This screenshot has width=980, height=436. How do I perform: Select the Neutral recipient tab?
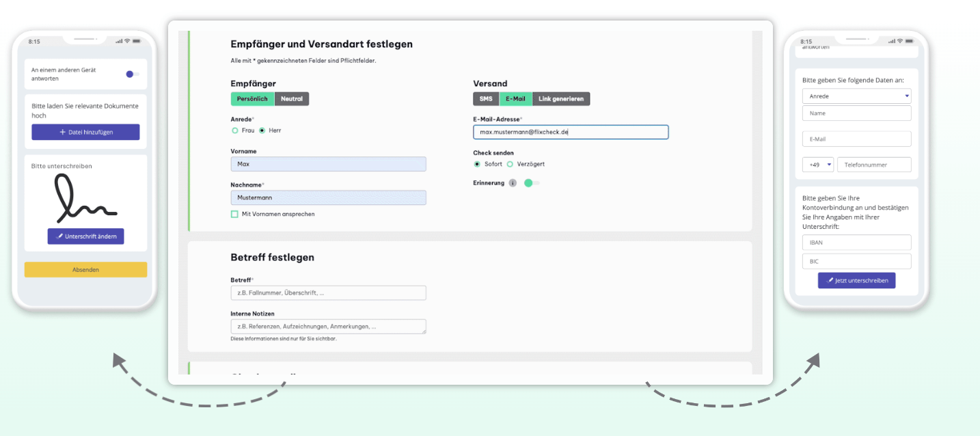tap(292, 99)
